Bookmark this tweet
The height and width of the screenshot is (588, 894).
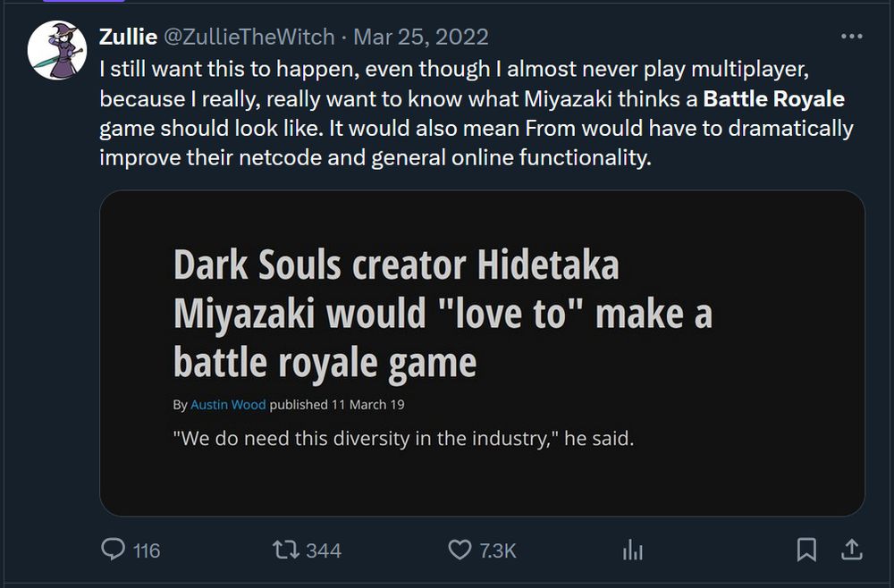pyautogui.click(x=806, y=549)
